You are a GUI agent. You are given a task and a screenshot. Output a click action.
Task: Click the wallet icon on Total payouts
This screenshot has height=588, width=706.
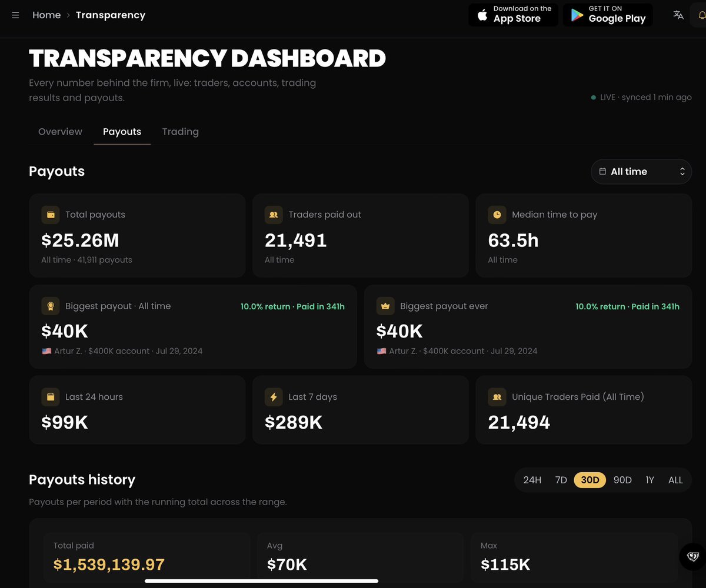51,215
